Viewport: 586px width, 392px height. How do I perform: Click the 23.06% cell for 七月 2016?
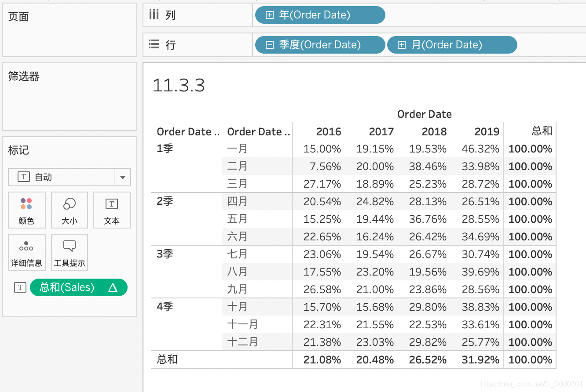[x=322, y=254]
